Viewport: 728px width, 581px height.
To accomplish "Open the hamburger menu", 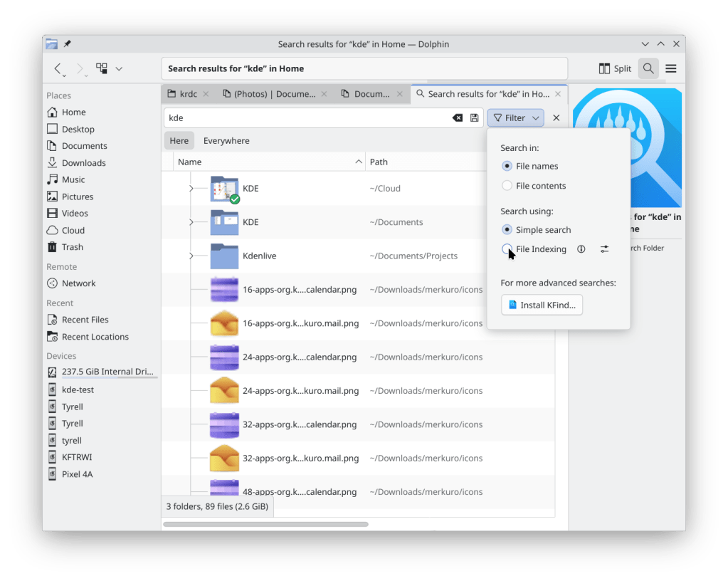I will point(670,68).
